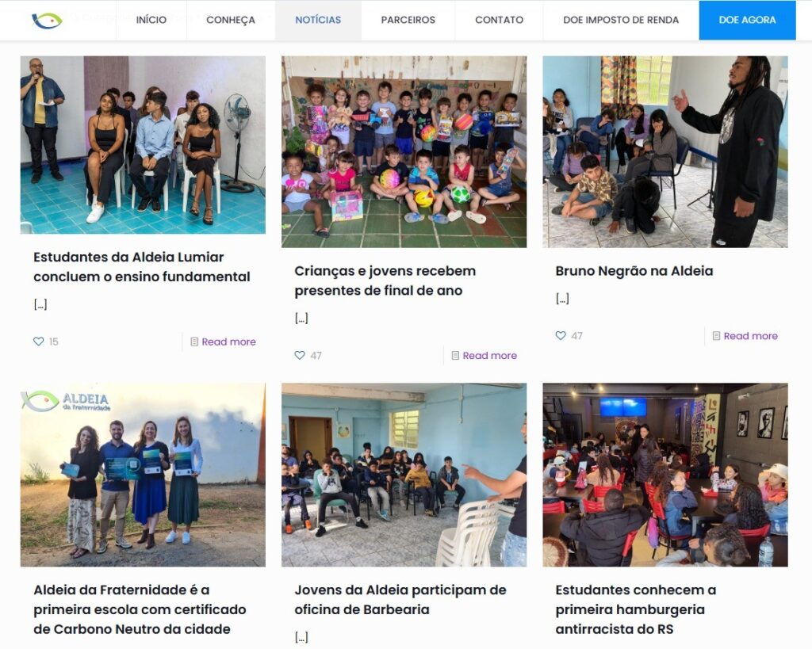Click document icon beside presentes Read more
The width and height of the screenshot is (812, 649).
455,356
